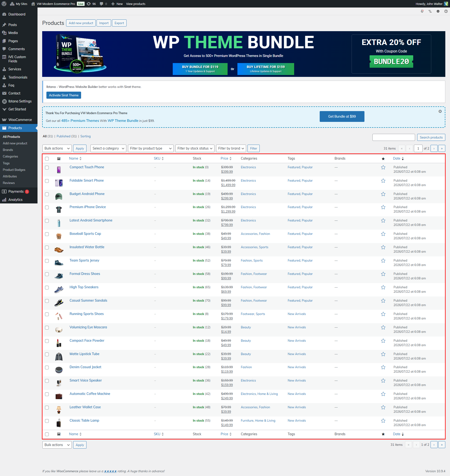This screenshot has height=476, width=450.
Task: Open the Filter by brand dropdown
Action: [231, 149]
